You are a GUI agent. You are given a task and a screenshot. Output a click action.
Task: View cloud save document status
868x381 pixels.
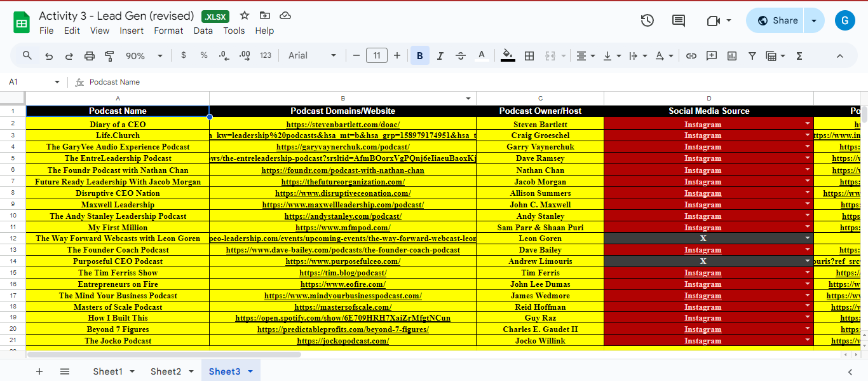click(285, 16)
